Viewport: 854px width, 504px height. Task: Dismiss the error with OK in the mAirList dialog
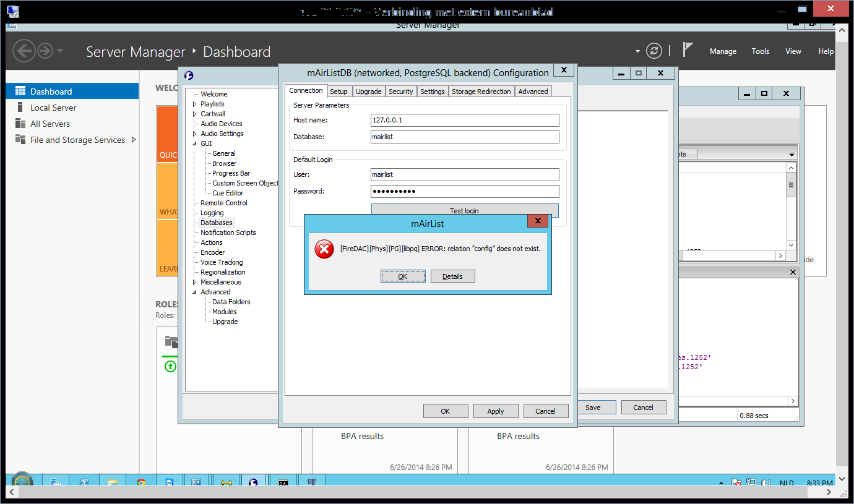(x=403, y=276)
